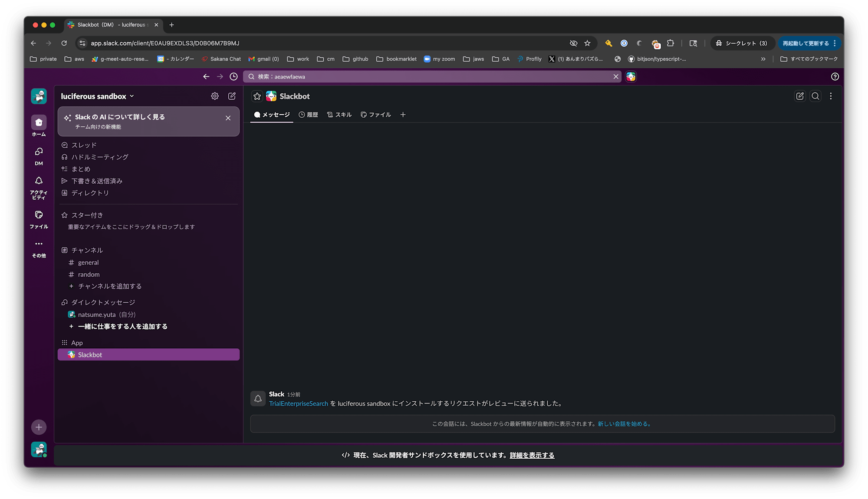The width and height of the screenshot is (868, 499).
Task: Compose a new message from sidebar header
Action: pos(232,96)
